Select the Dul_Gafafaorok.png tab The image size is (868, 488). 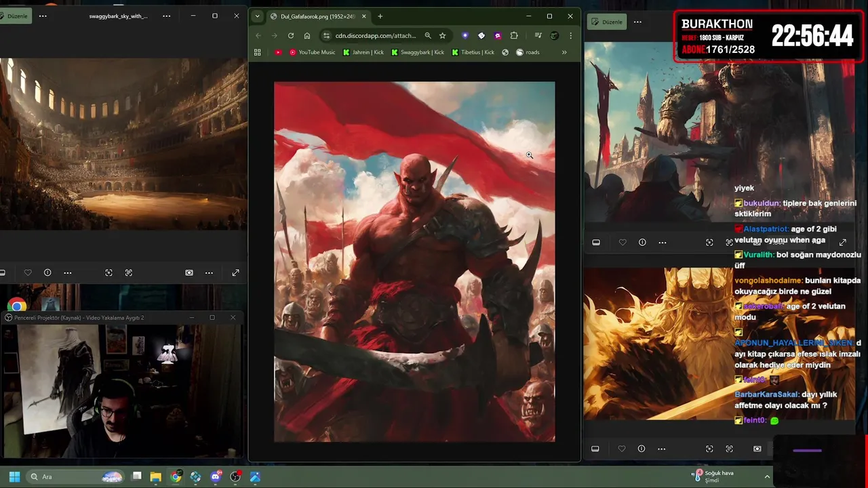[x=317, y=16]
